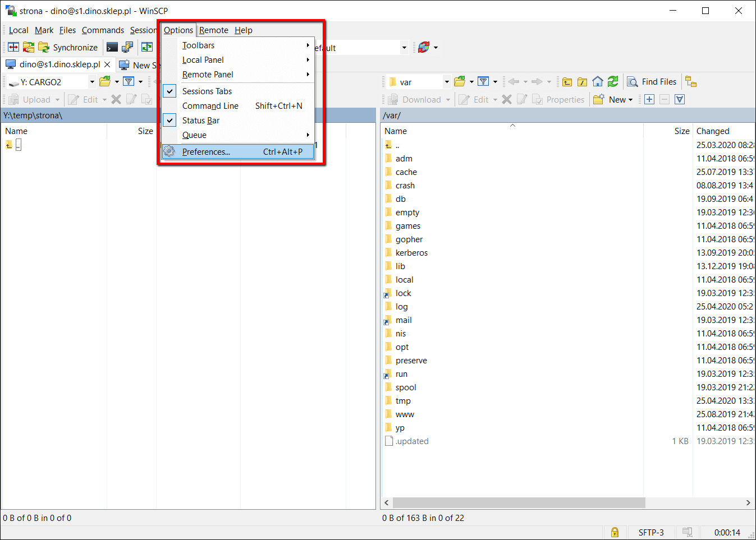Sort remote panel by Changed column

coord(724,131)
